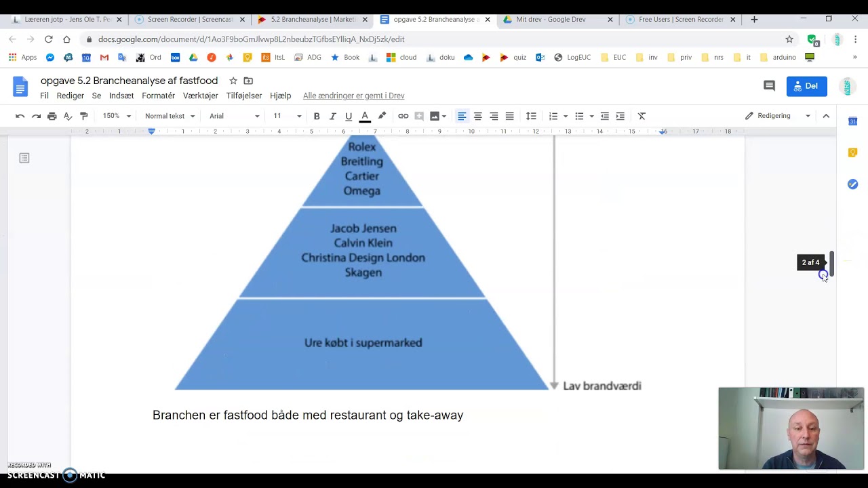
Task: Insert an image via toolbar picture icon
Action: pyautogui.click(x=435, y=116)
